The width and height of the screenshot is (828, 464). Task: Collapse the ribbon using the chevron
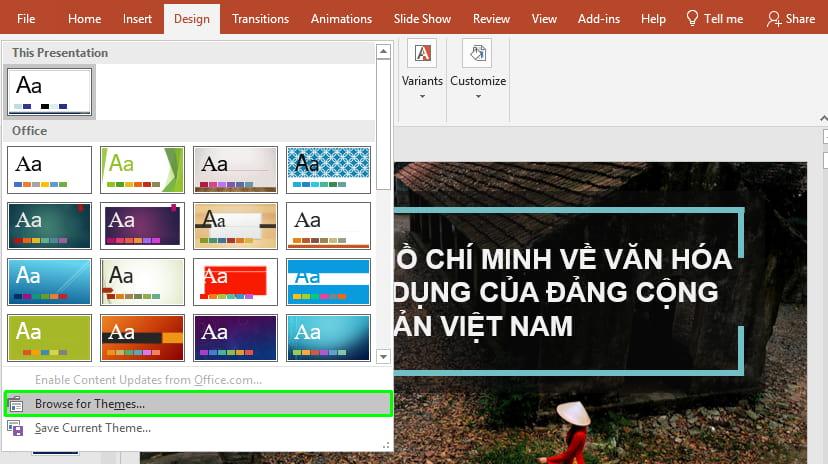(823, 118)
